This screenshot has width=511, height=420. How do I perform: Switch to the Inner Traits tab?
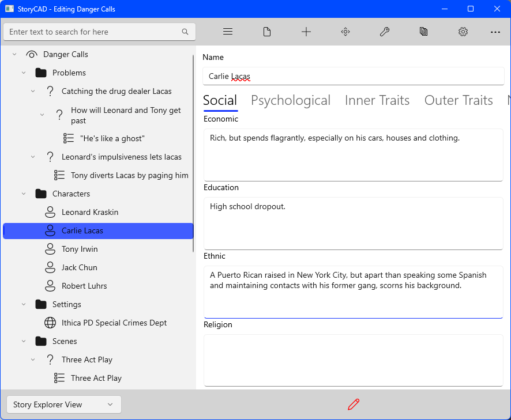point(377,100)
